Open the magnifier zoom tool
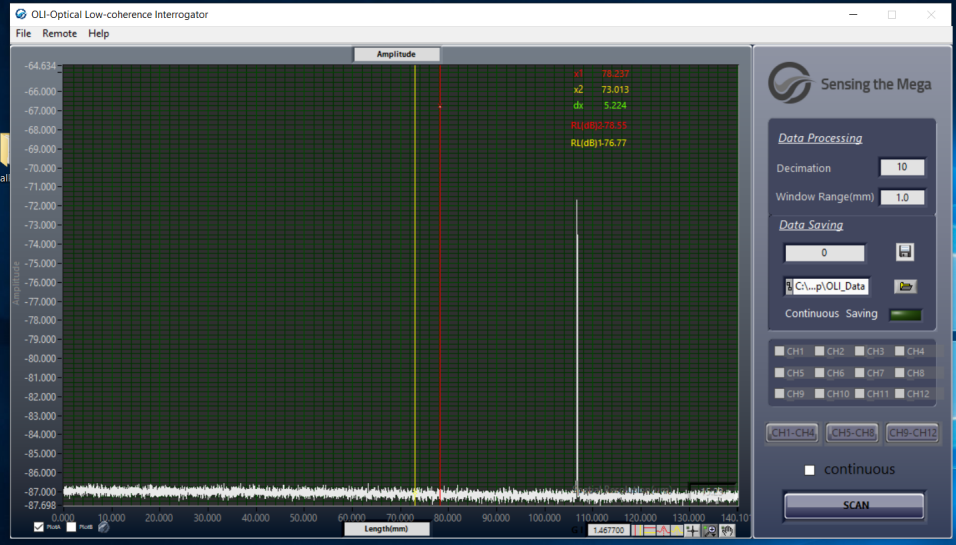Screen dimensions: 956x545 710,530
